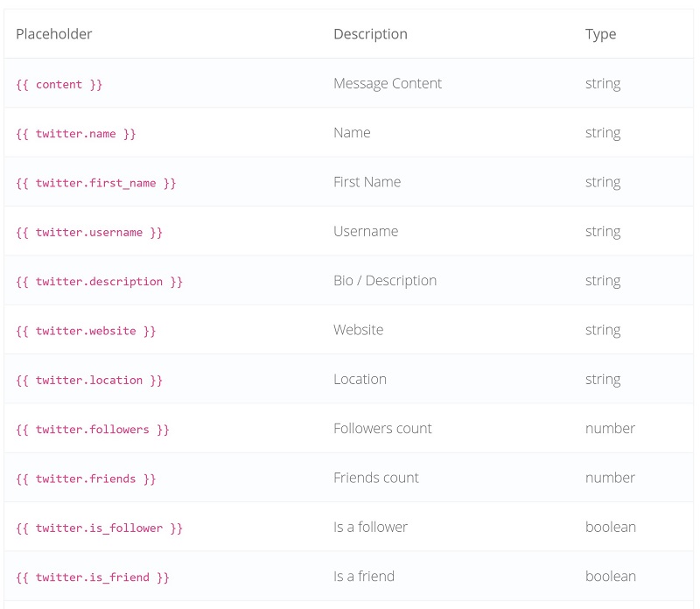Click the {{ twitter.description }} placeholder
700x609 pixels.
(x=99, y=282)
